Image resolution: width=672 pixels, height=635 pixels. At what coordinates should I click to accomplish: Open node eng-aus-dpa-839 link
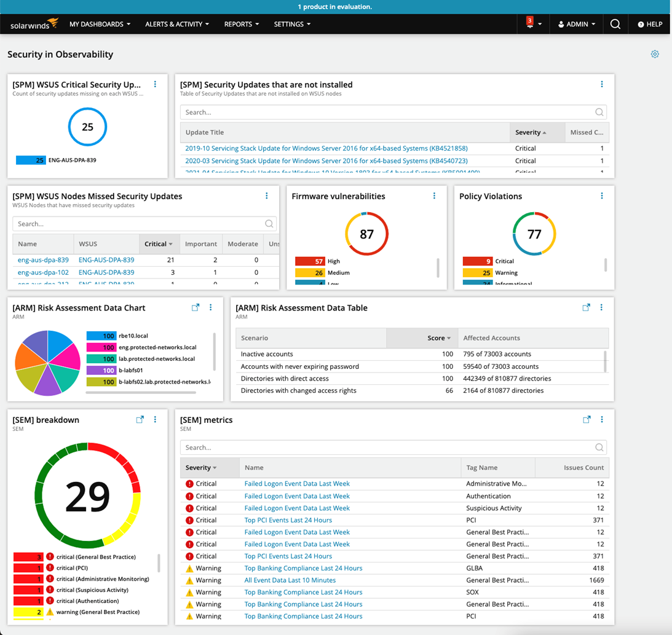tap(43, 259)
